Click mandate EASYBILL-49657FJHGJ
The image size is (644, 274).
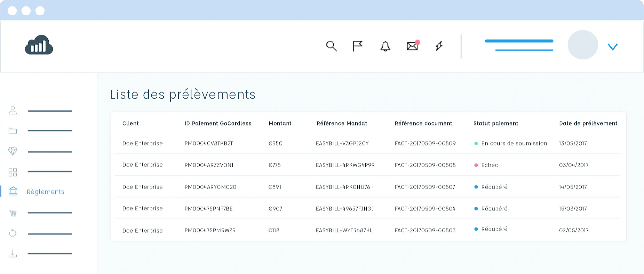[x=345, y=209]
